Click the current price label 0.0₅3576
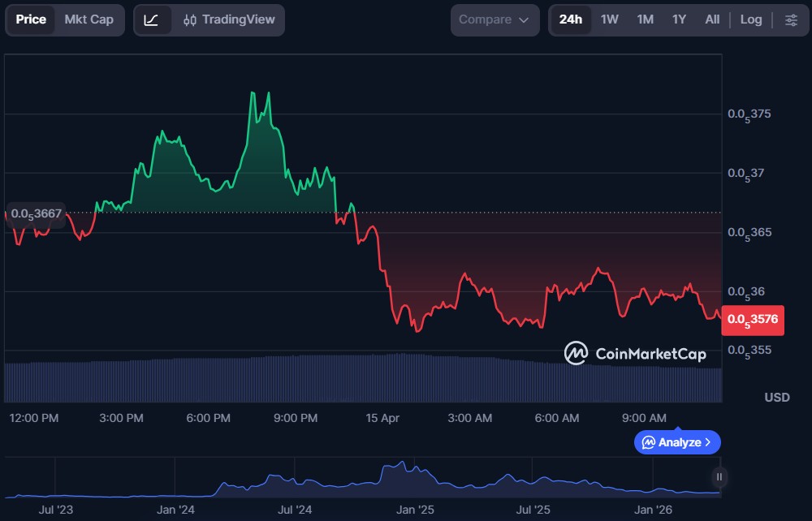 point(752,320)
